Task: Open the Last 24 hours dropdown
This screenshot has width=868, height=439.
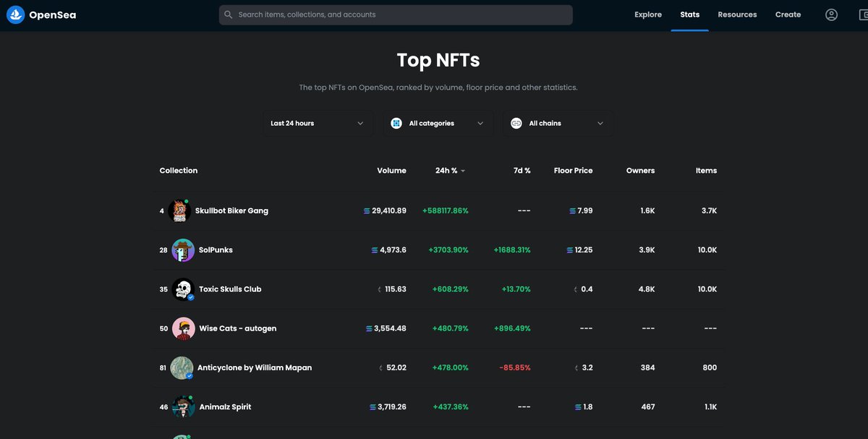Action: (x=318, y=124)
